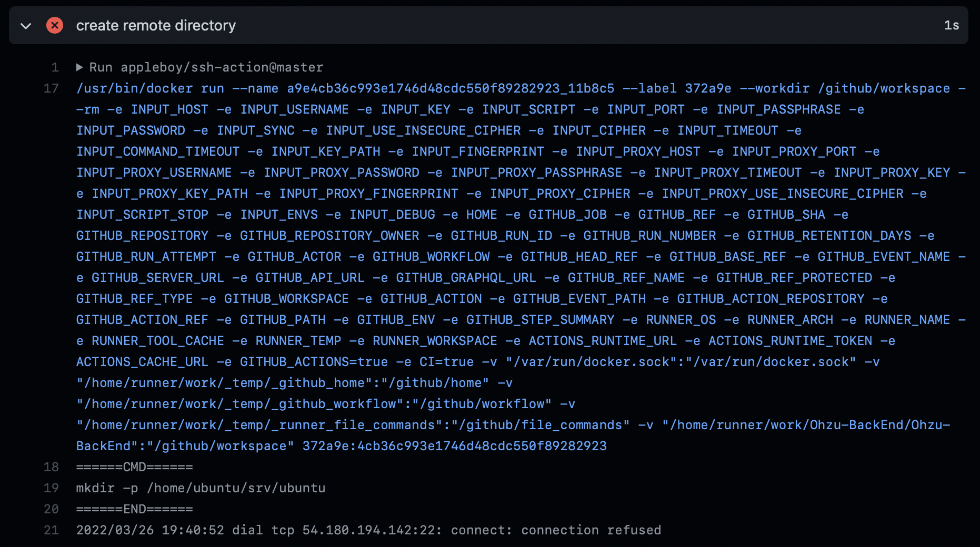
Task: Click the GITHUB_STEP_SUMMARY text in the log
Action: pos(540,320)
